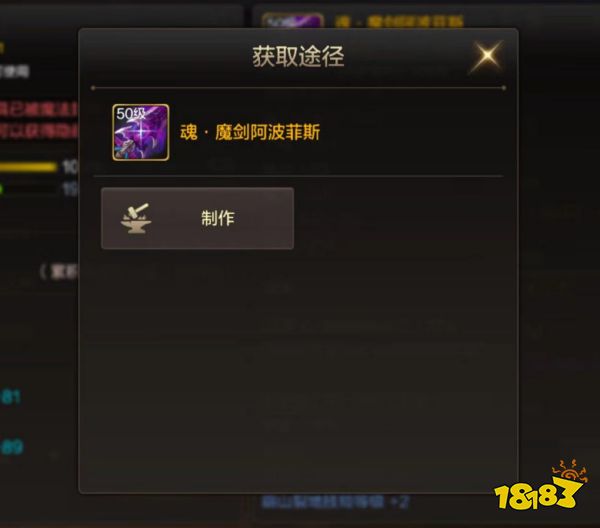Click the anvil and hammer icon
The width and height of the screenshot is (600, 528).
(135, 218)
